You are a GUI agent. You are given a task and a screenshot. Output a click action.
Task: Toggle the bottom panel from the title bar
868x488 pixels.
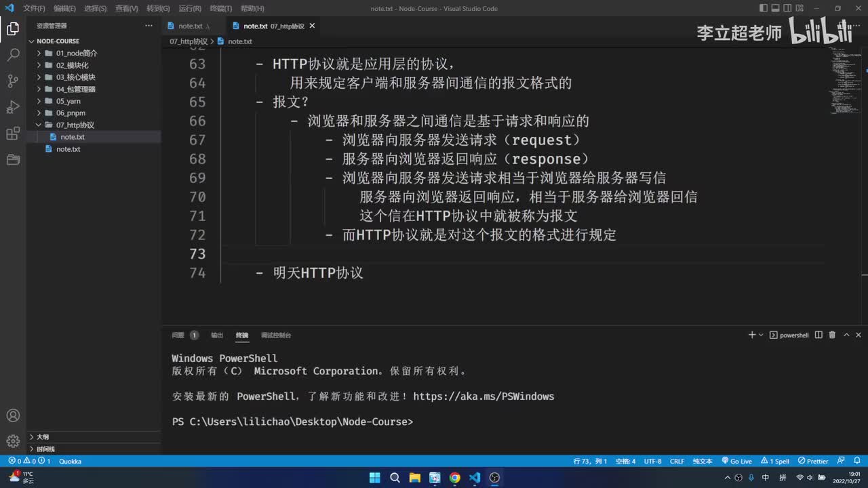[x=776, y=8]
